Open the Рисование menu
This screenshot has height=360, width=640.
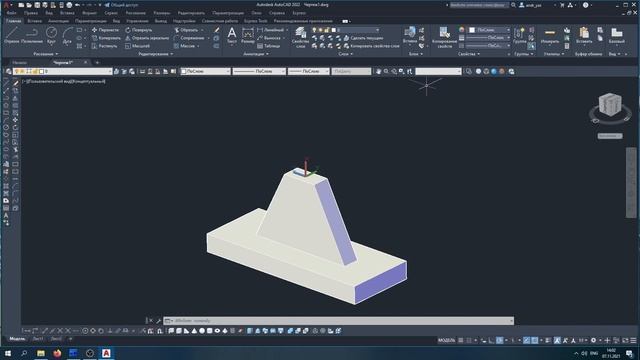(x=136, y=13)
